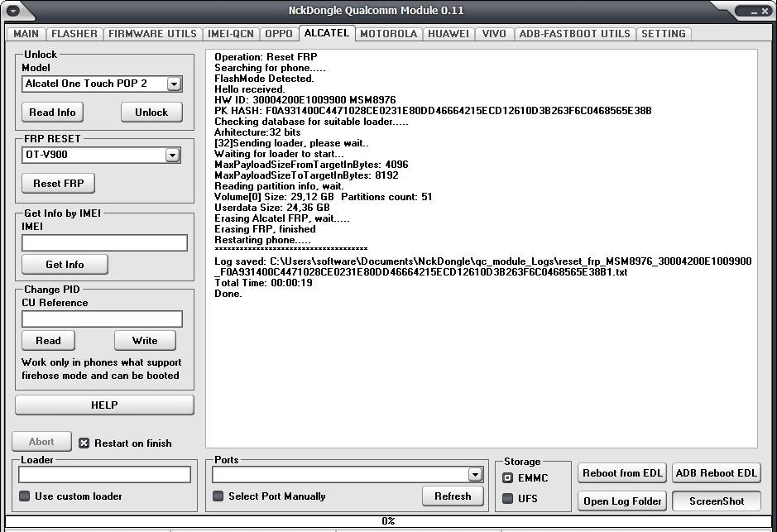Open ADB-FASTBOOT UTILS tab

click(x=575, y=34)
